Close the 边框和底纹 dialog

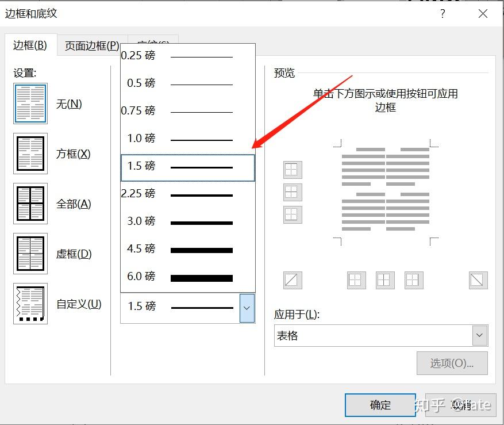pos(483,13)
